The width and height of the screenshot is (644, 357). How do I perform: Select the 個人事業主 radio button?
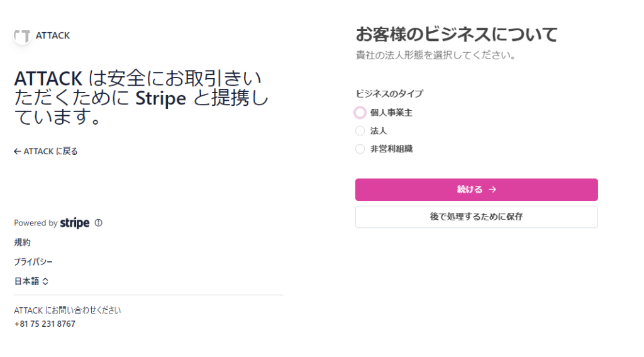click(360, 113)
